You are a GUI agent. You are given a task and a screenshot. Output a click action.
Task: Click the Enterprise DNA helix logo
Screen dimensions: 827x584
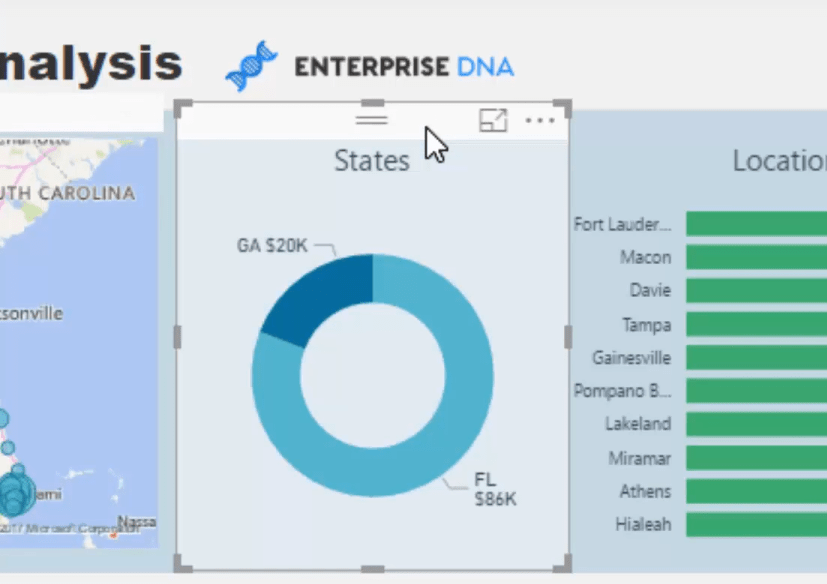pos(251,67)
